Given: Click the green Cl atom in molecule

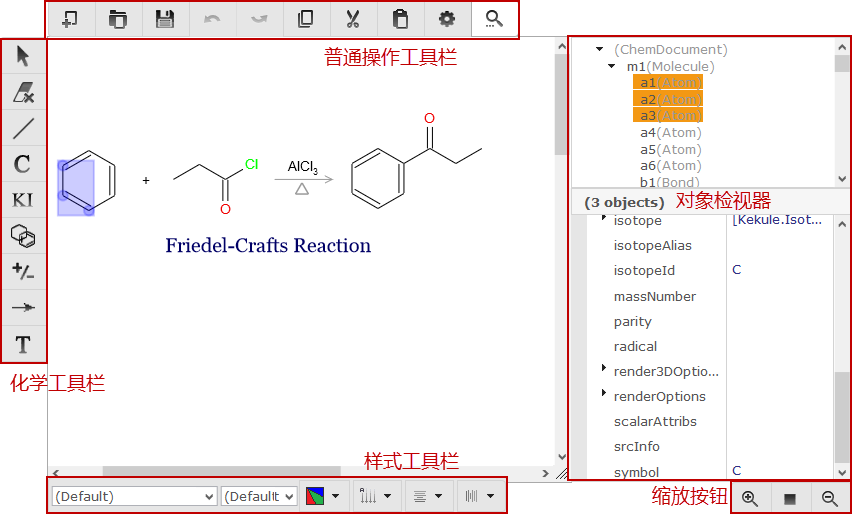Looking at the screenshot, I should pyautogui.click(x=252, y=164).
